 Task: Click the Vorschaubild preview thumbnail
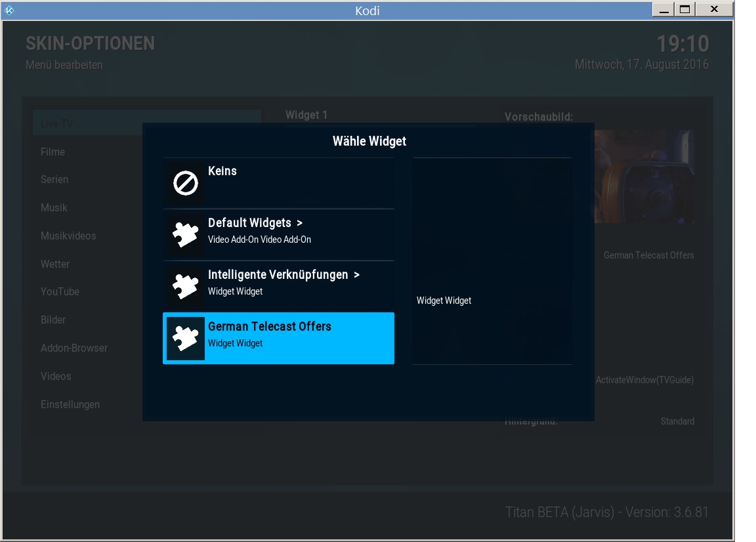tap(644, 177)
